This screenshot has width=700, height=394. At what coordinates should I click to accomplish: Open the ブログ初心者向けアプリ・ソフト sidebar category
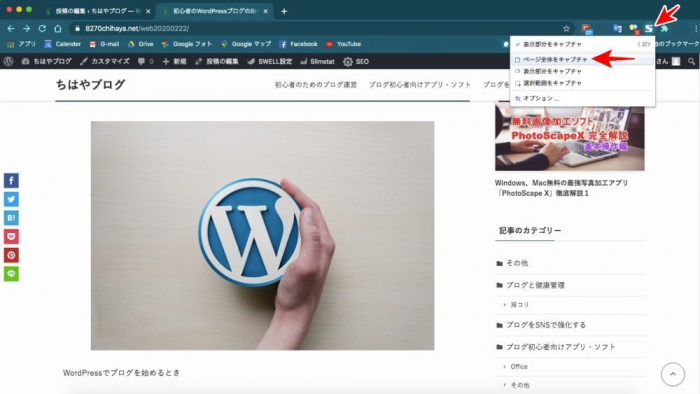coord(561,347)
